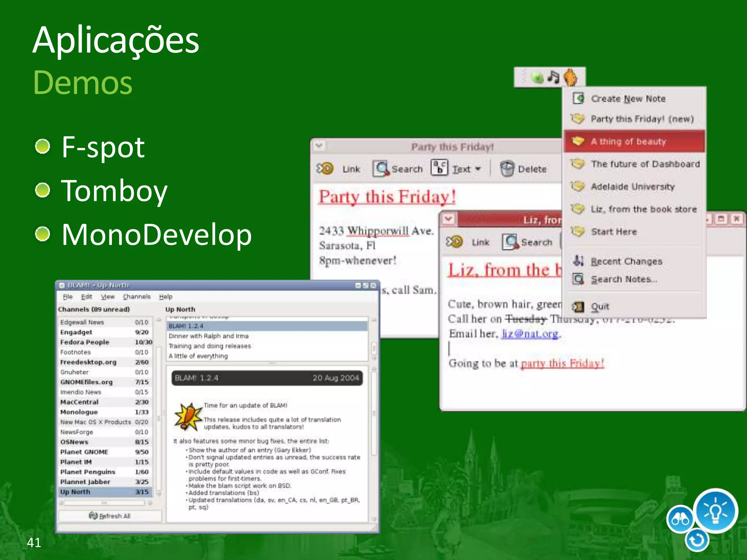Viewport: 747px width, 560px height.
Task: Click the BLAM article pane vertical scrollbar
Action: point(374,444)
